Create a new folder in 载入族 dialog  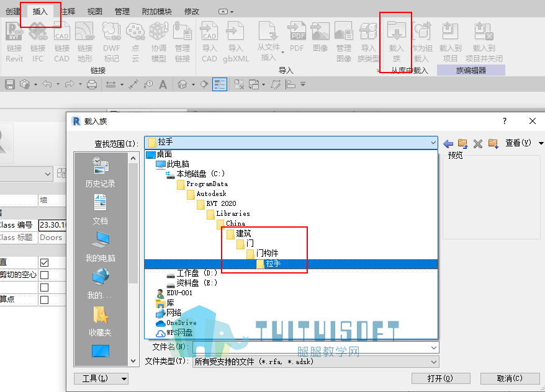tap(493, 143)
